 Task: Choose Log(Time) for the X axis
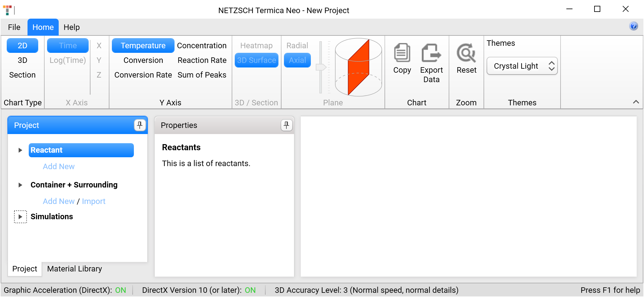(68, 60)
